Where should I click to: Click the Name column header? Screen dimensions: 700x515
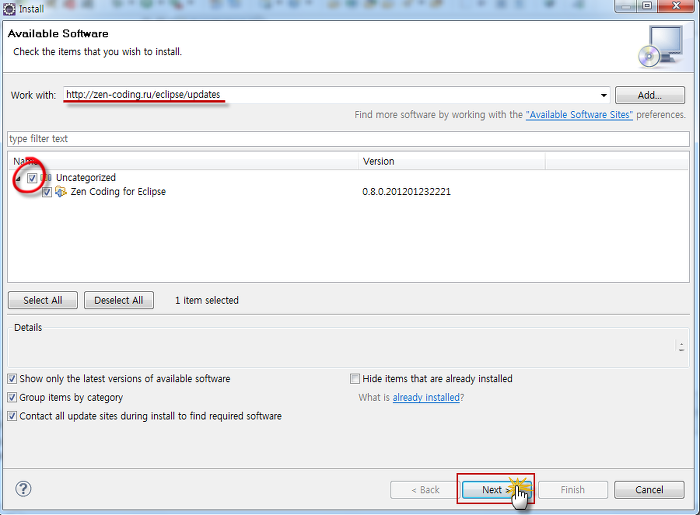[183, 162]
